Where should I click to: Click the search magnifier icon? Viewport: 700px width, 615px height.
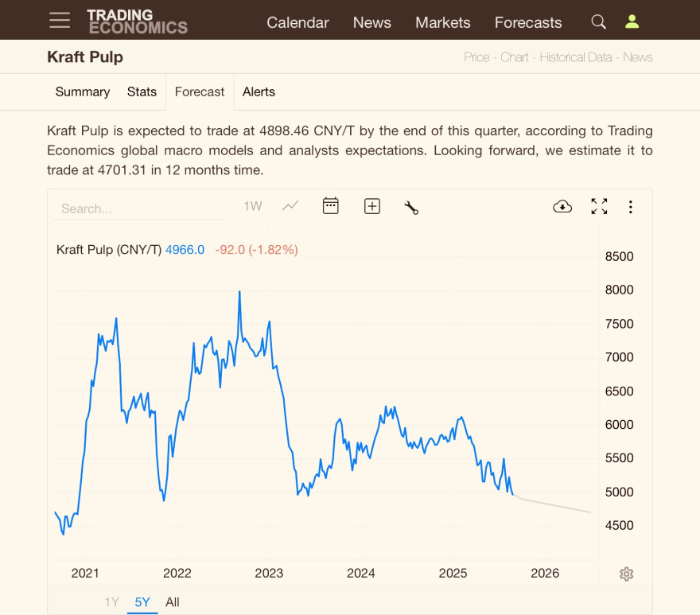[598, 21]
